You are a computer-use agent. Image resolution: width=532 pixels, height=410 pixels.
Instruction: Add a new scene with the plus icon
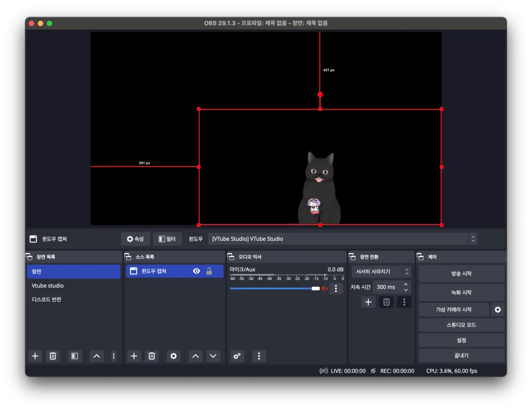[35, 356]
